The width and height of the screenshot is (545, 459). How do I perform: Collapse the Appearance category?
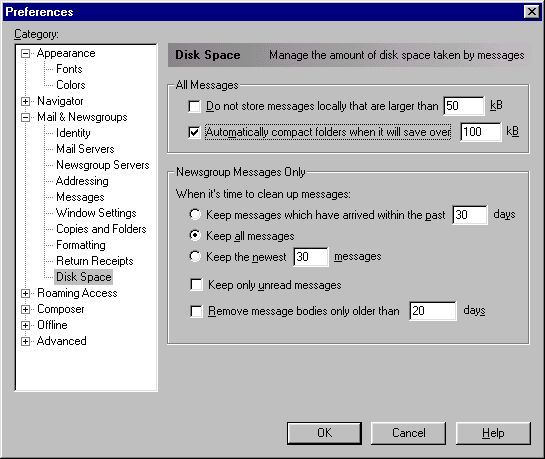(x=25, y=54)
